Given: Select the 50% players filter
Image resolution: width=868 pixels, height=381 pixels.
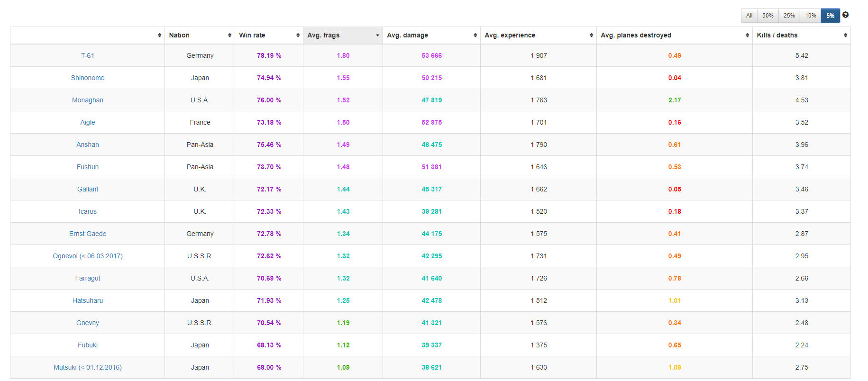Looking at the screenshot, I should (767, 16).
